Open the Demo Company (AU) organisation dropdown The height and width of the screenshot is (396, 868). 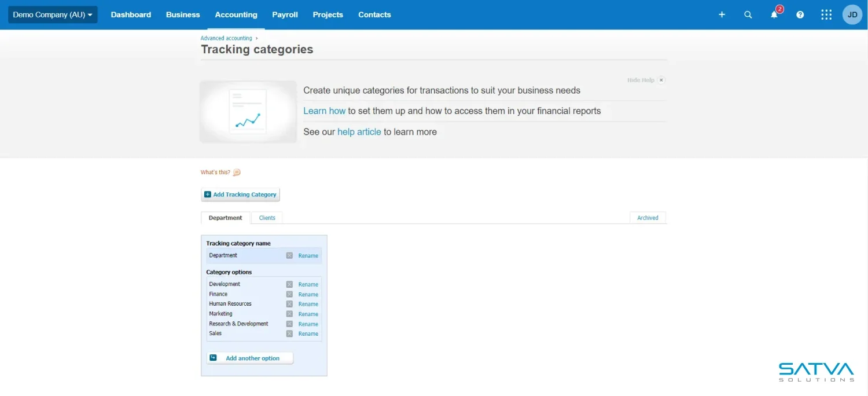[x=53, y=14]
